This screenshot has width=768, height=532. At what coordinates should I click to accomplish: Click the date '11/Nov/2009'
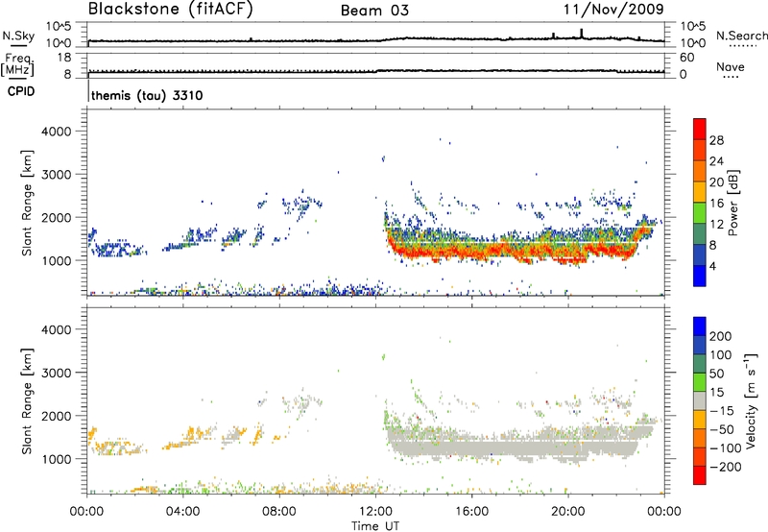pos(613,9)
